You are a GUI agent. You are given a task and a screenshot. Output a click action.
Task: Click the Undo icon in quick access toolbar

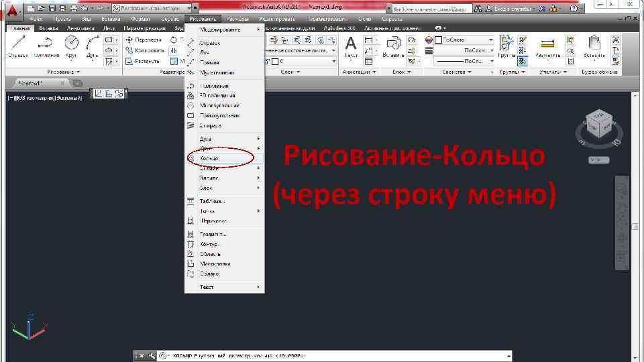(x=85, y=8)
